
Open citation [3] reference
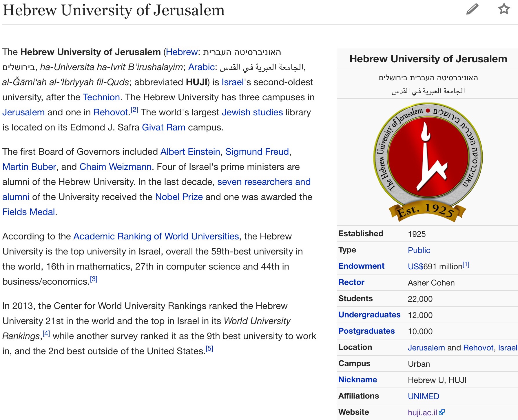click(x=94, y=279)
